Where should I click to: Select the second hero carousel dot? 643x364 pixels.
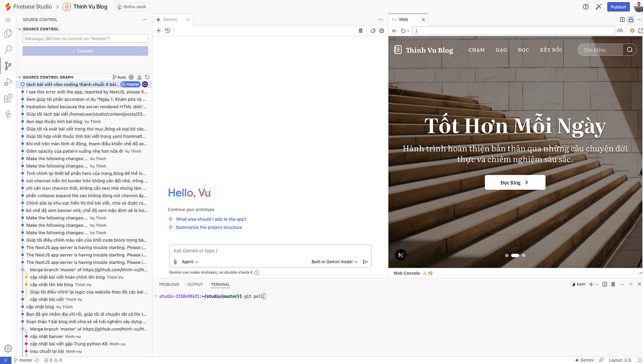(515, 255)
